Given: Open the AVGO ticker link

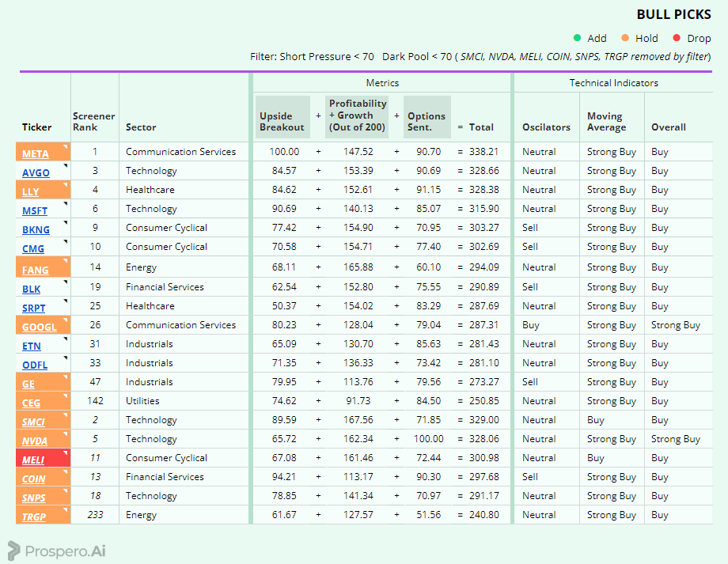Looking at the screenshot, I should click(36, 172).
